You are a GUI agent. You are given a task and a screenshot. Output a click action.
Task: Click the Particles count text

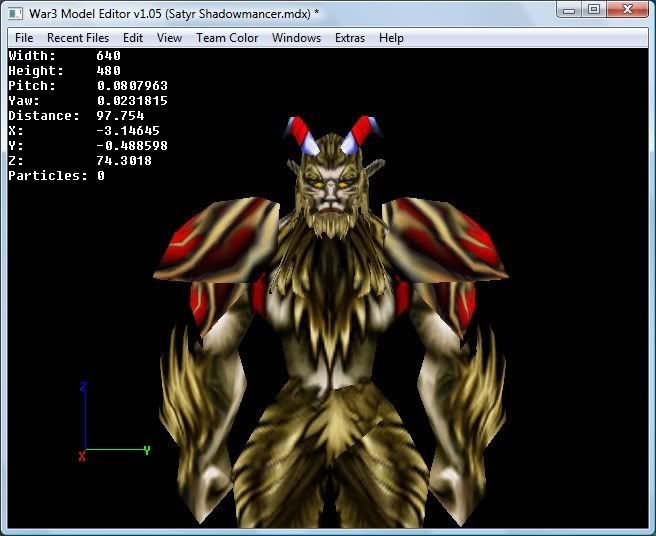56,176
